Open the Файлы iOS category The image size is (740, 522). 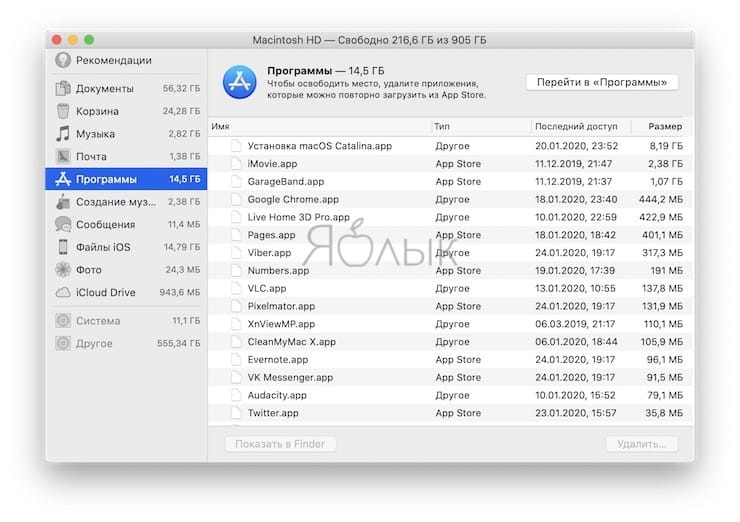pos(126,247)
